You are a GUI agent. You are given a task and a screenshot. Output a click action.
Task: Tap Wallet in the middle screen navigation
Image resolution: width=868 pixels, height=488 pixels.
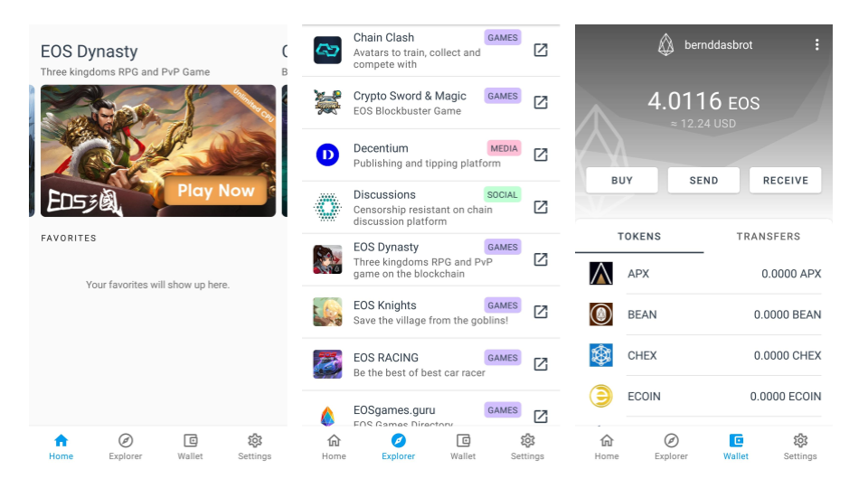coord(463,446)
